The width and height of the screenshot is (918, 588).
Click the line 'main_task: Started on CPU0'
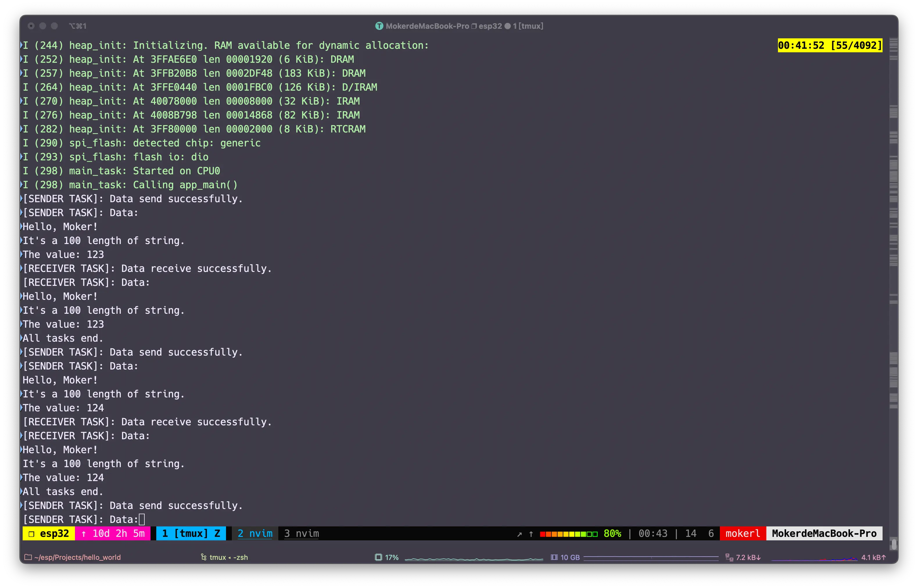[121, 171]
